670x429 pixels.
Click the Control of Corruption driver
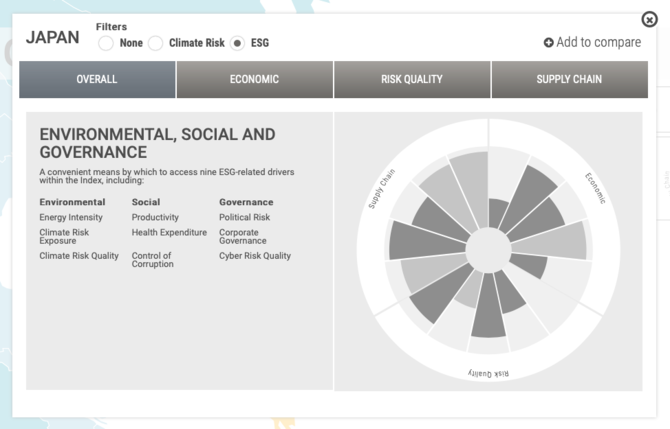pos(152,260)
